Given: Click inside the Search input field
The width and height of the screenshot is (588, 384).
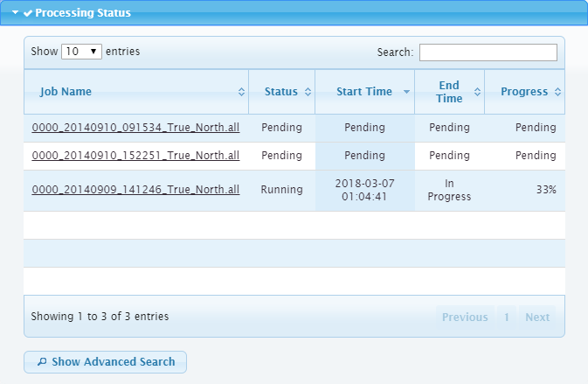Looking at the screenshot, I should pyautogui.click(x=488, y=52).
